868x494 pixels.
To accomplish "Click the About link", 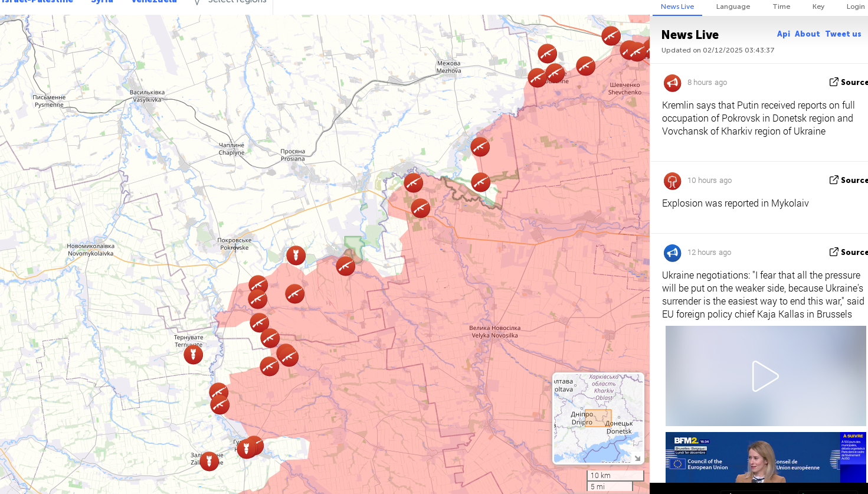I will point(807,34).
